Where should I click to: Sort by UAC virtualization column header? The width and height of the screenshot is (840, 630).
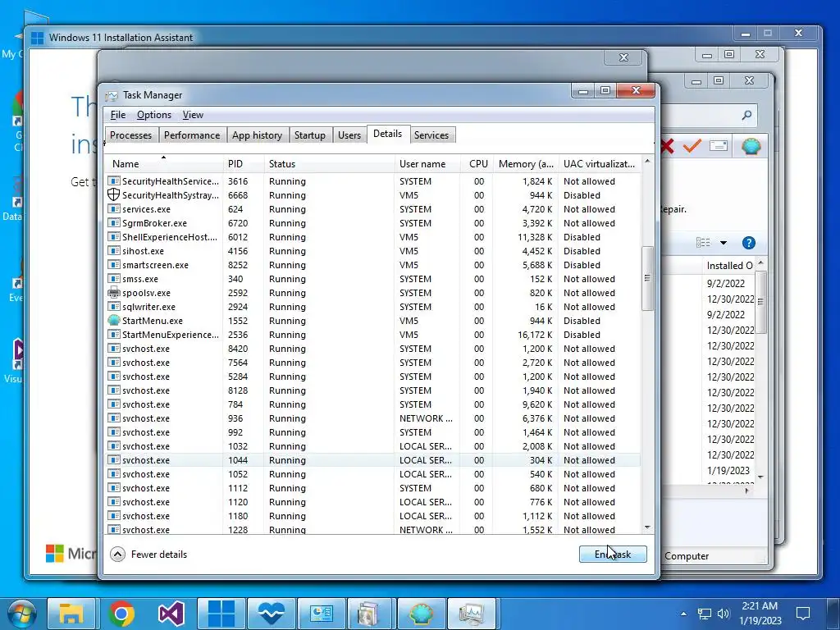tap(599, 163)
